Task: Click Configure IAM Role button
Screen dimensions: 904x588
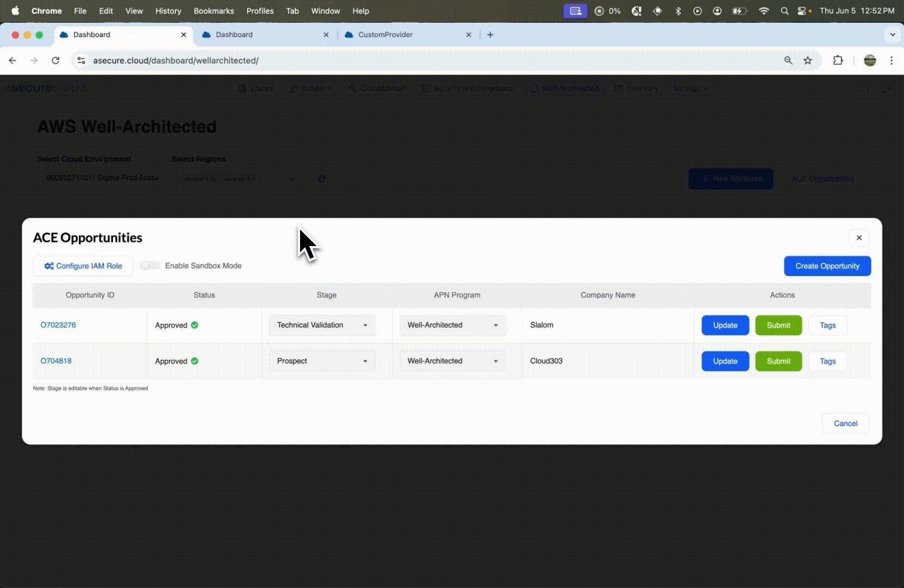Action: [x=83, y=266]
